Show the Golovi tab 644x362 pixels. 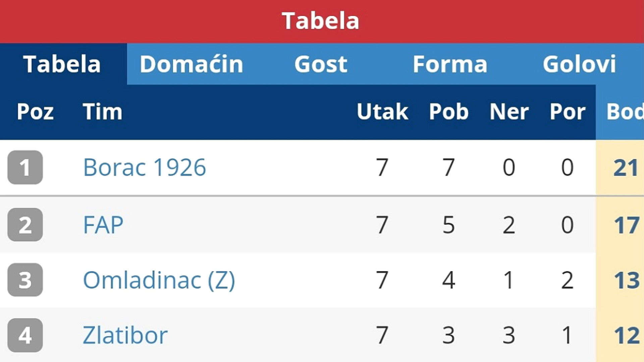point(579,64)
